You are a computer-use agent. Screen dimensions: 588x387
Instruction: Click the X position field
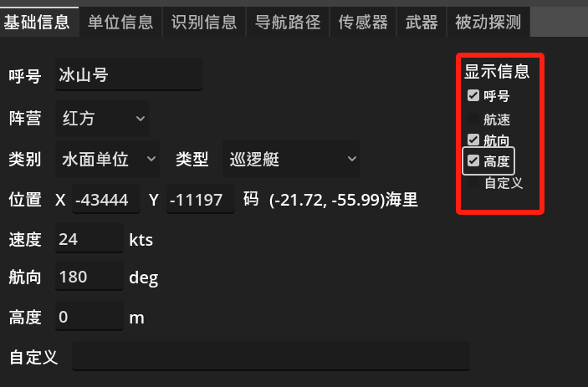coord(105,199)
